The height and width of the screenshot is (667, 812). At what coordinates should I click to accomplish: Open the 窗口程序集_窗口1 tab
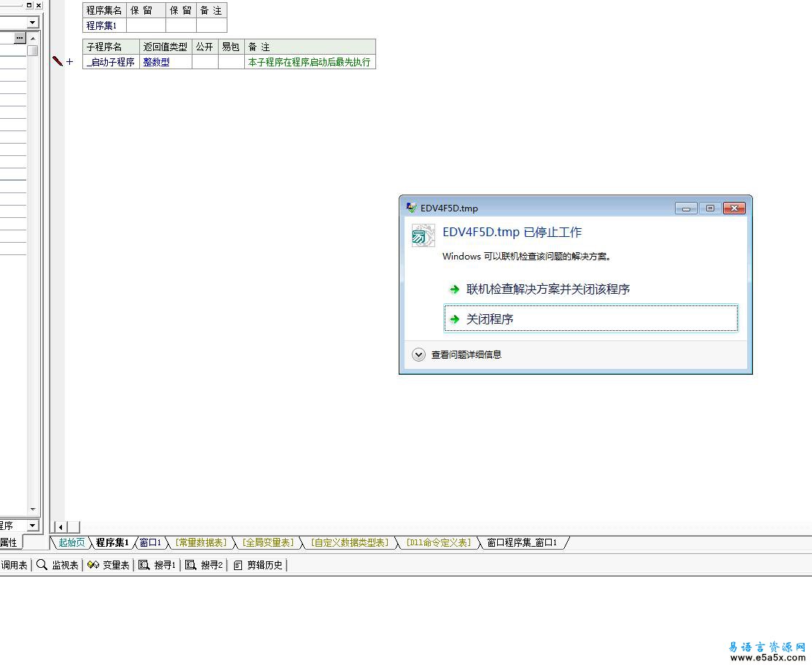[522, 542]
